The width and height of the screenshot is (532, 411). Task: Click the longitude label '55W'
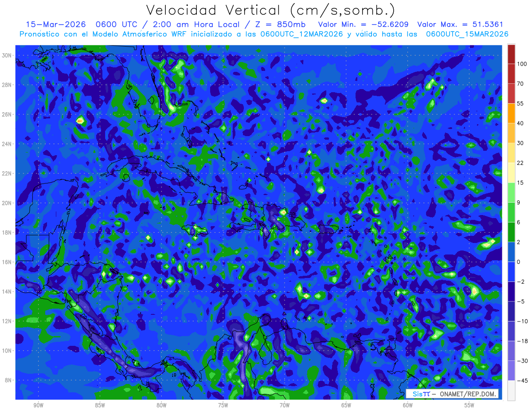click(469, 405)
